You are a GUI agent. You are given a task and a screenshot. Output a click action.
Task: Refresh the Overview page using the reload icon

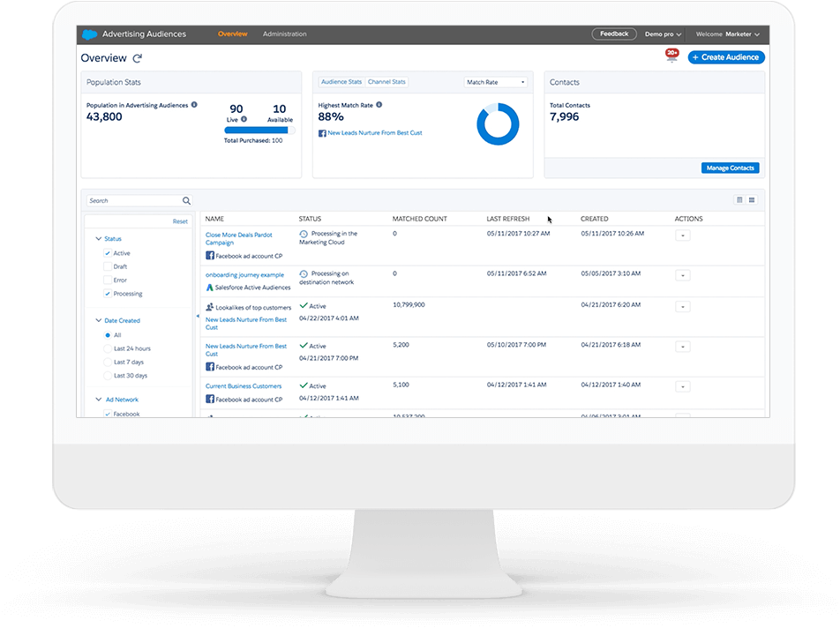pos(138,58)
